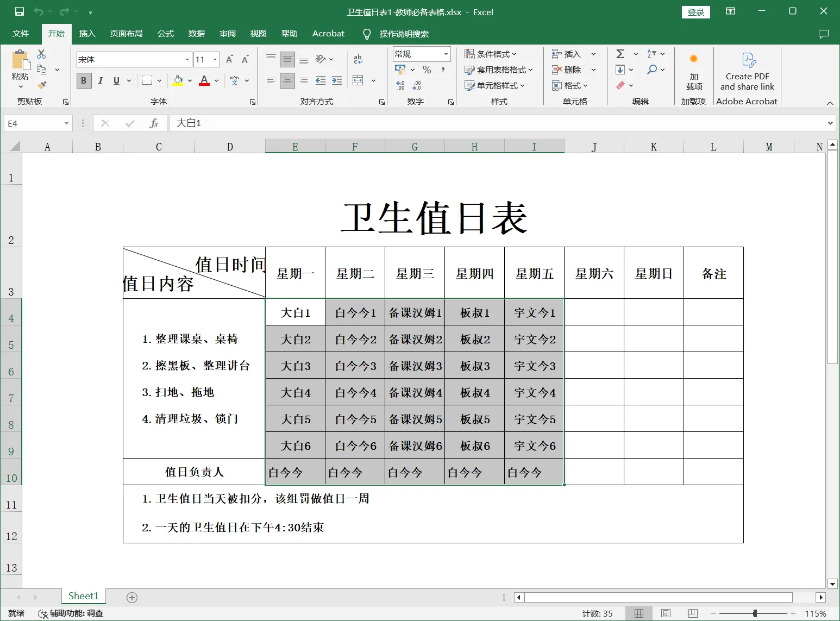Switch to the 插入 ribbon tab
This screenshot has height=621, width=840.
click(87, 34)
